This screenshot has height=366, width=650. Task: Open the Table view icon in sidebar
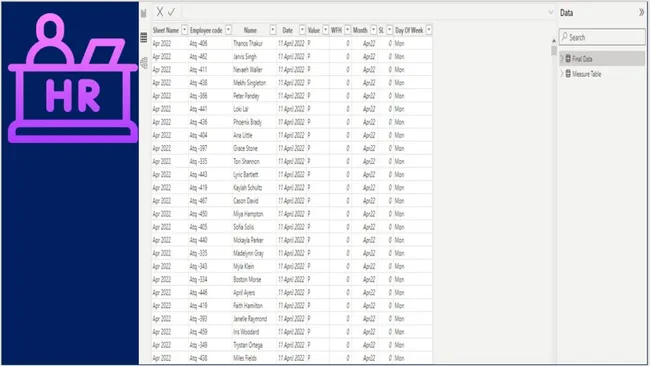[144, 37]
